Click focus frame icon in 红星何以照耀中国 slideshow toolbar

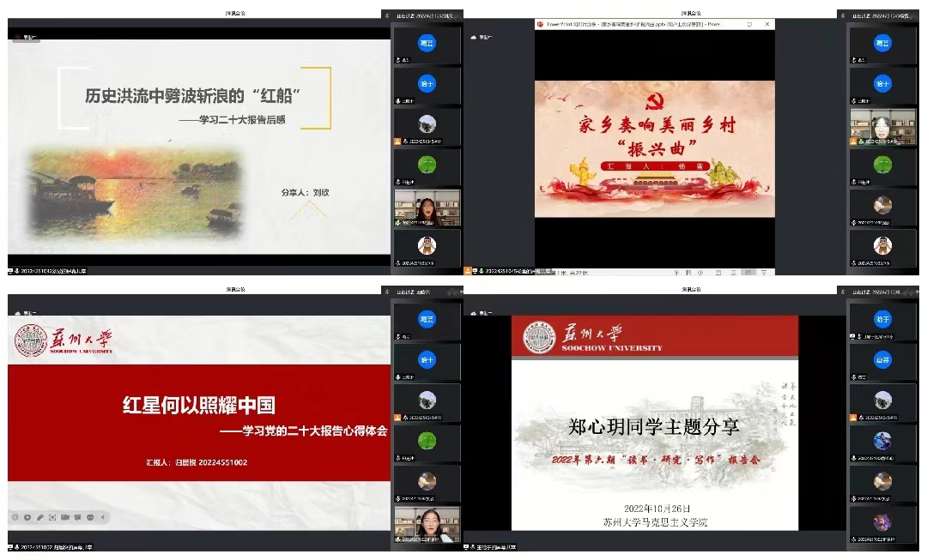[x=52, y=517]
